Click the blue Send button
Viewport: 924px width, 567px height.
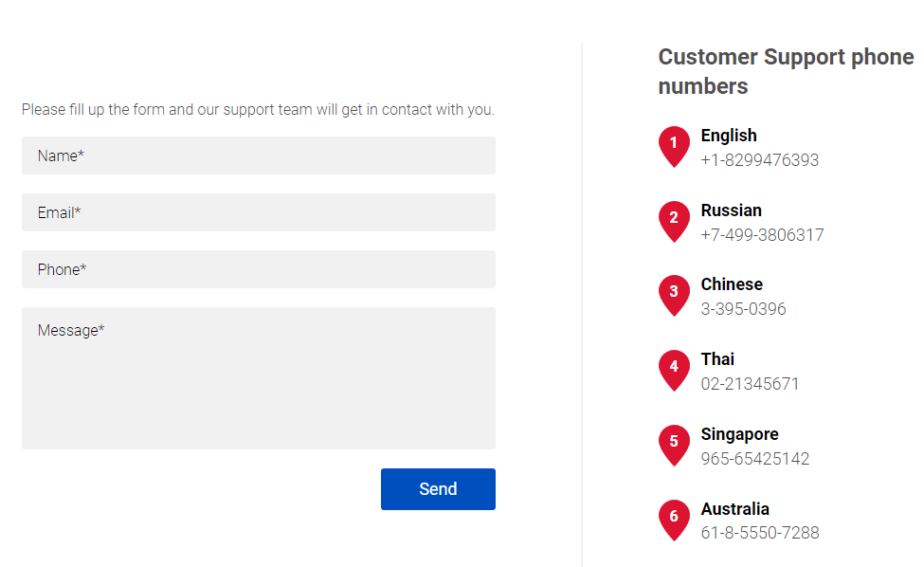point(438,489)
